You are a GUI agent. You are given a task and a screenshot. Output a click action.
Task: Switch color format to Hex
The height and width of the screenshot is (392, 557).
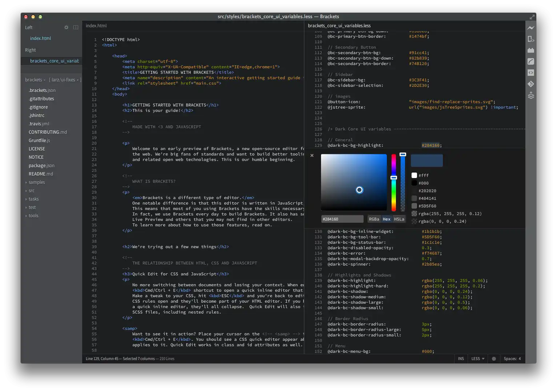point(386,219)
